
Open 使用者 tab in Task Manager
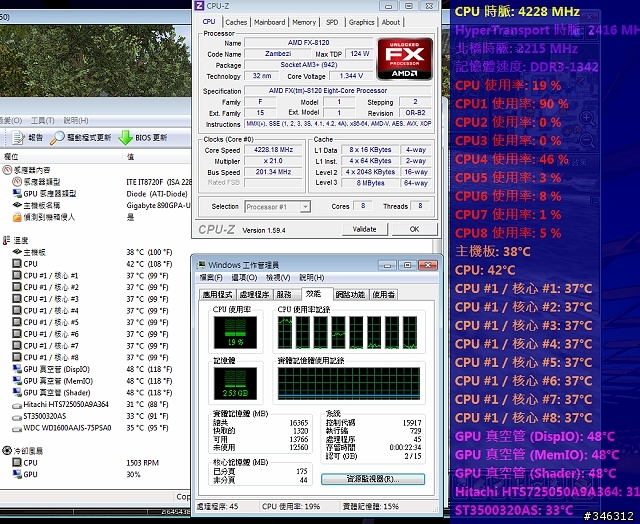click(x=384, y=294)
